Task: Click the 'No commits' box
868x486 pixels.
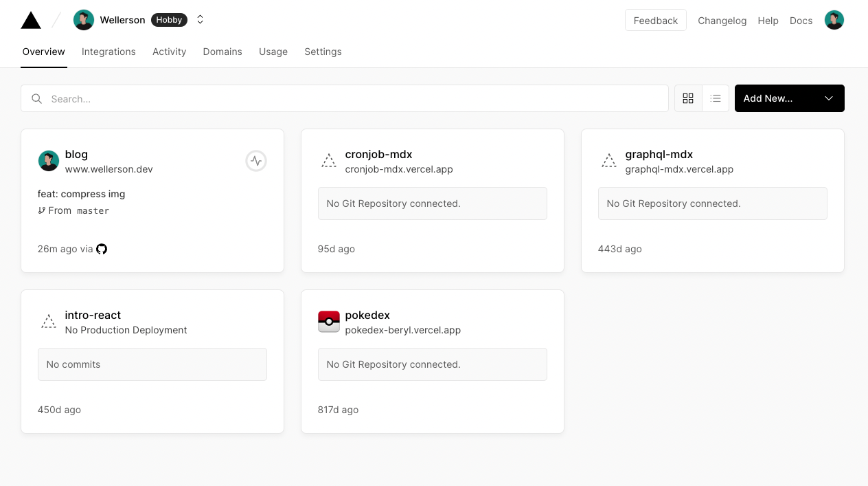Action: click(152, 364)
